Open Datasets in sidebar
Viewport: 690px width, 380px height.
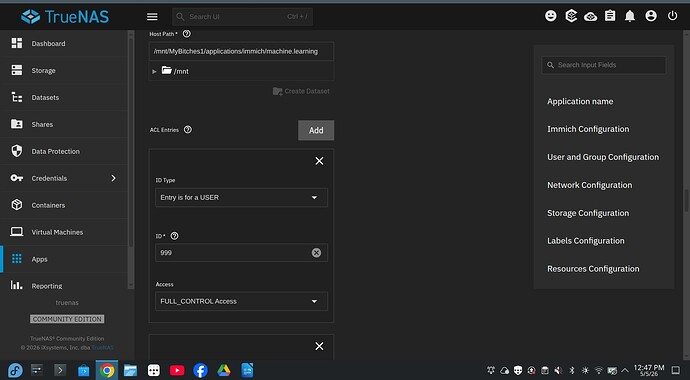pyautogui.click(x=65, y=97)
